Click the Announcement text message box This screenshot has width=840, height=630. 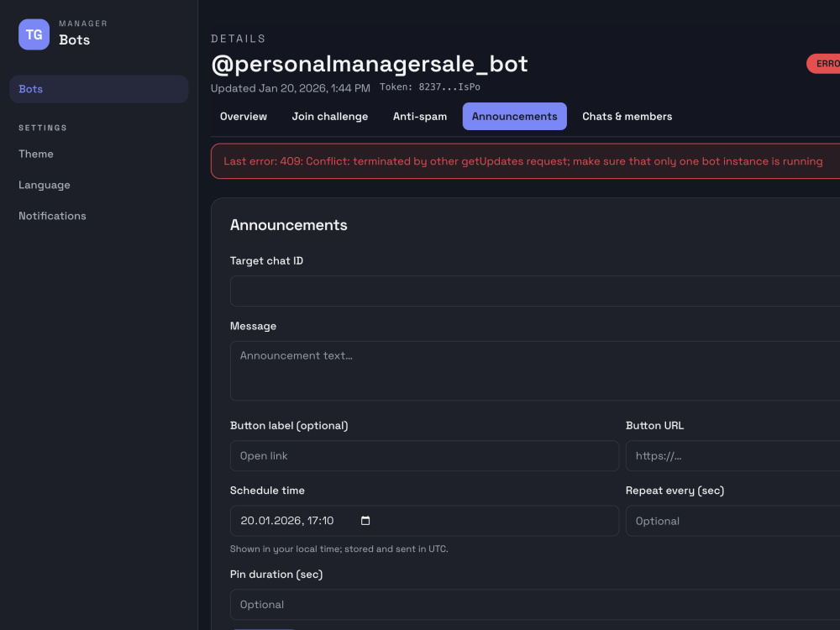coord(534,370)
